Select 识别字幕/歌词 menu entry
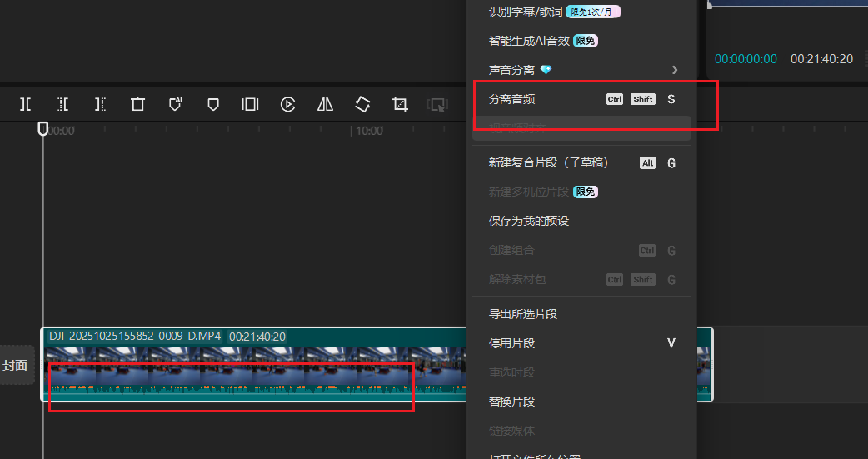 click(x=525, y=12)
